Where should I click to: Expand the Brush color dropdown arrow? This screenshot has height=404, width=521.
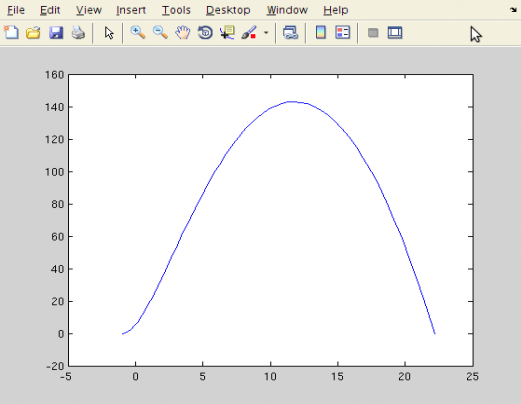click(x=266, y=33)
